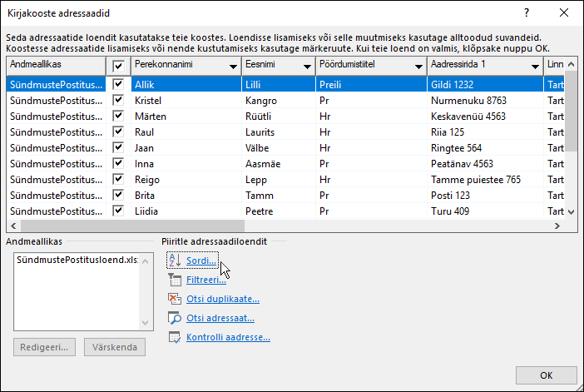Click the Värskenda button
The height and width of the screenshot is (392, 584).
pos(114,347)
